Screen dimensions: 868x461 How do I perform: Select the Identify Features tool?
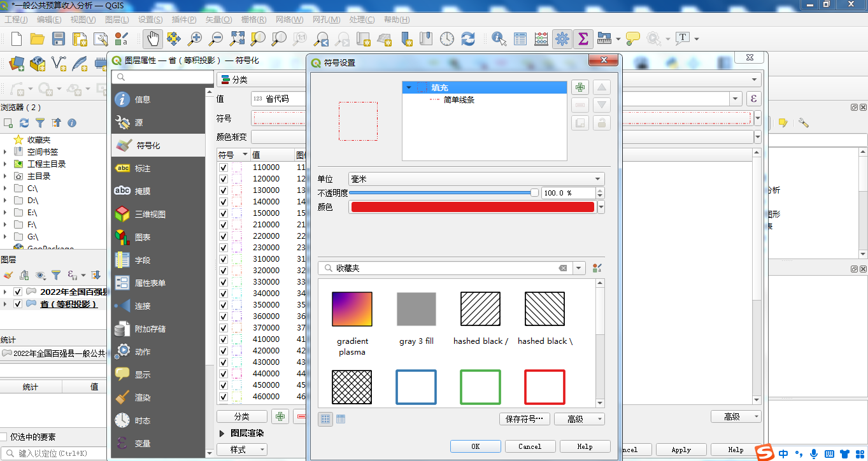(x=499, y=39)
